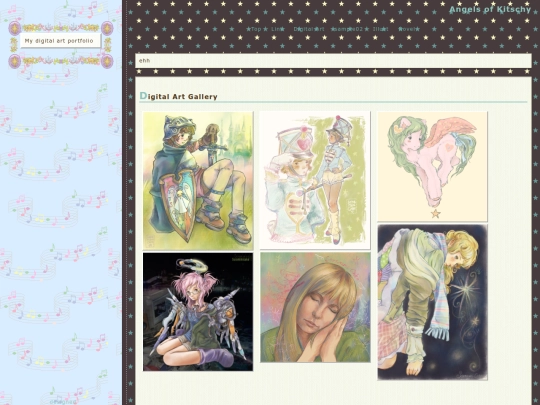Open the pink winged pony artwork

(x=433, y=166)
